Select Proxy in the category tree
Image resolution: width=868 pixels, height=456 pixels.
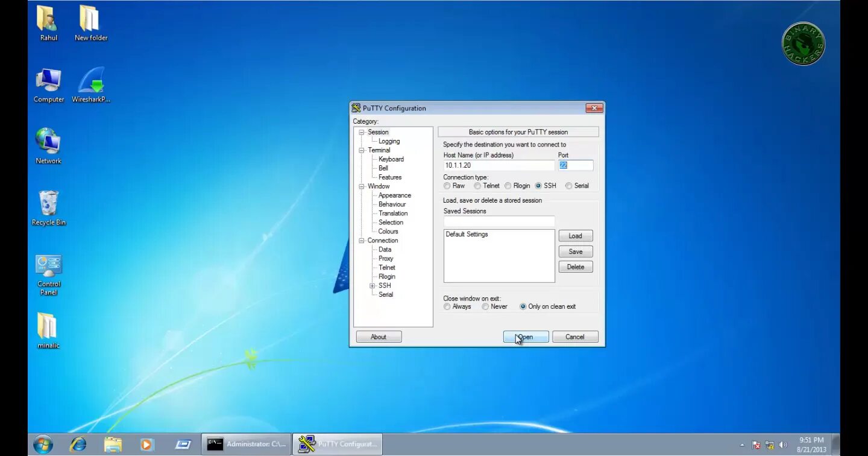(x=385, y=258)
